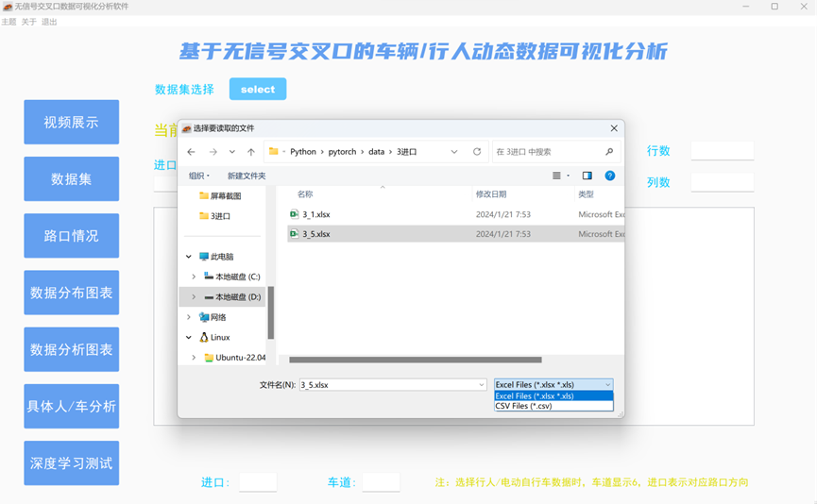
Task: Open the 数据集 page
Action: (72, 179)
